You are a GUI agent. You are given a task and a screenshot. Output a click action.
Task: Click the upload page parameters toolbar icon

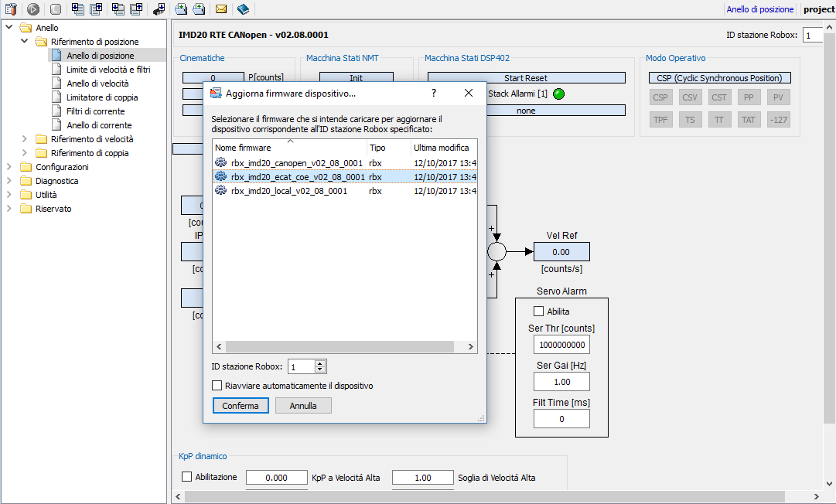pos(96,9)
